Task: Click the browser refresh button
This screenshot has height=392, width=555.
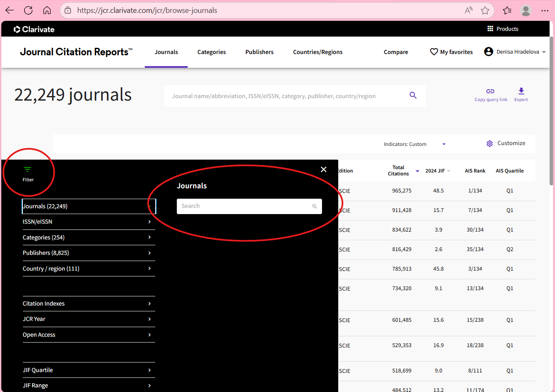Action: pos(28,10)
